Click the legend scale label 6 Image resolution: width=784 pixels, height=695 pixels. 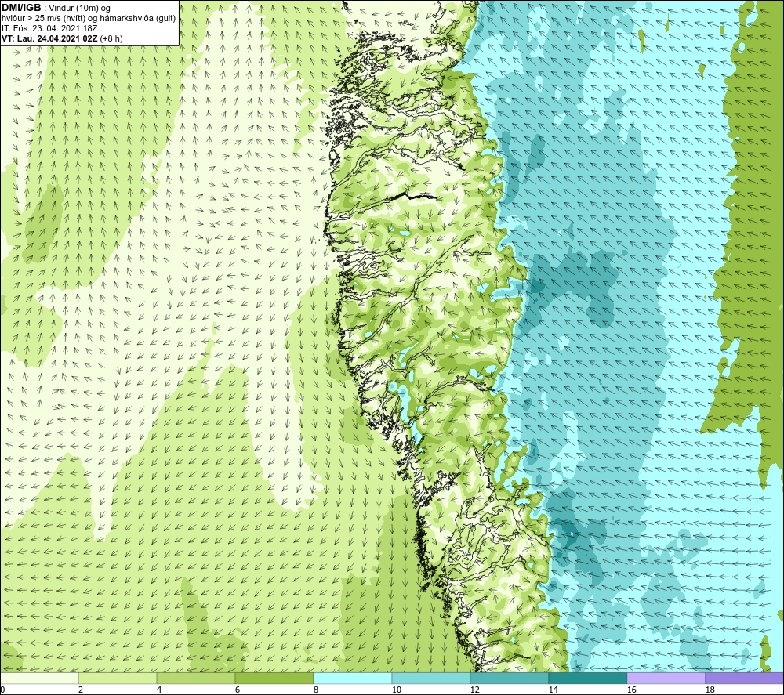coord(238,690)
